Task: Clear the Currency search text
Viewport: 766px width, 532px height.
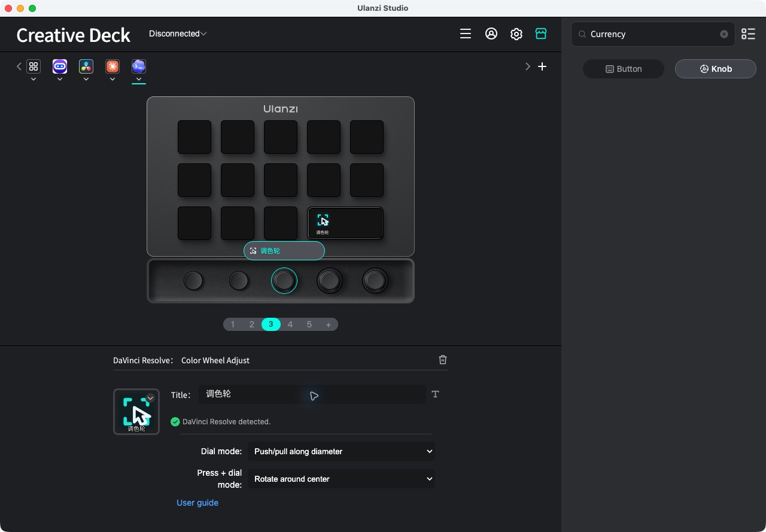Action: tap(724, 34)
